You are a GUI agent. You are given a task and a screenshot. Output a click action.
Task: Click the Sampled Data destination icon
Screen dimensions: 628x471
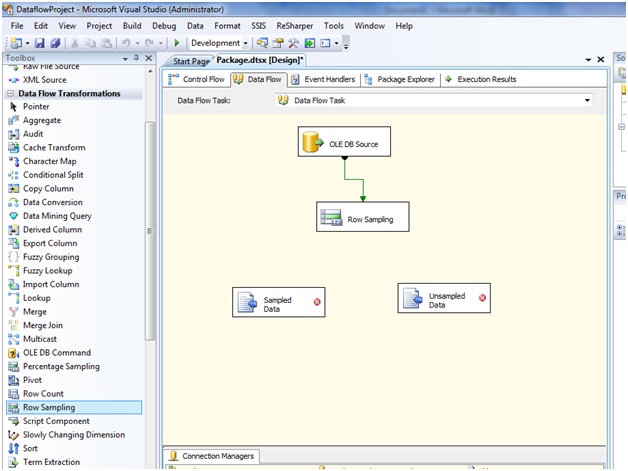[247, 303]
